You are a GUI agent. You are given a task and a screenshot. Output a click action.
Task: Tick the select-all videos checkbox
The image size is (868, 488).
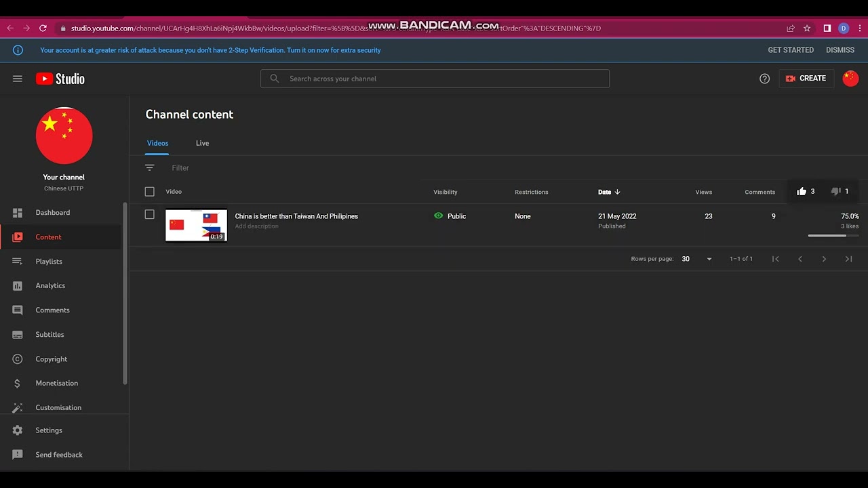pos(150,192)
